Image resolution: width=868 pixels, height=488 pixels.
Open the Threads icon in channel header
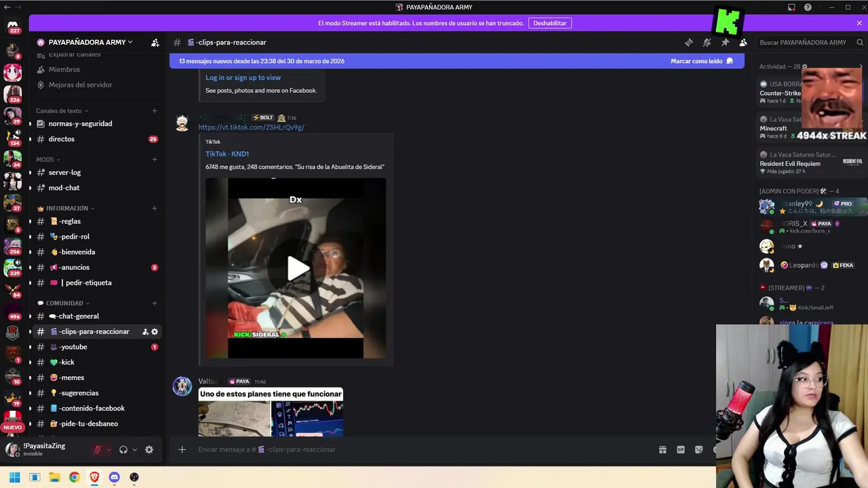[x=689, y=42]
